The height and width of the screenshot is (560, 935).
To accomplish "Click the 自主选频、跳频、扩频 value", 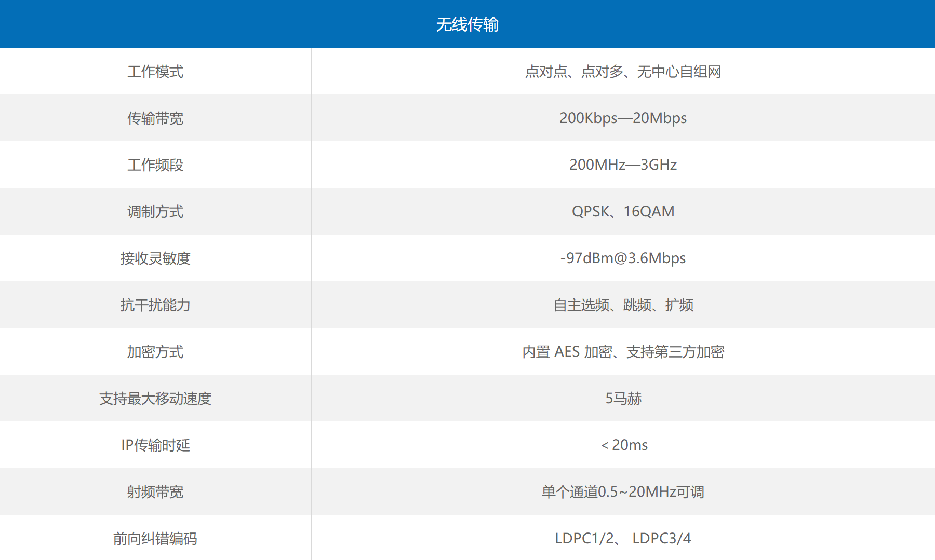I will [x=623, y=305].
